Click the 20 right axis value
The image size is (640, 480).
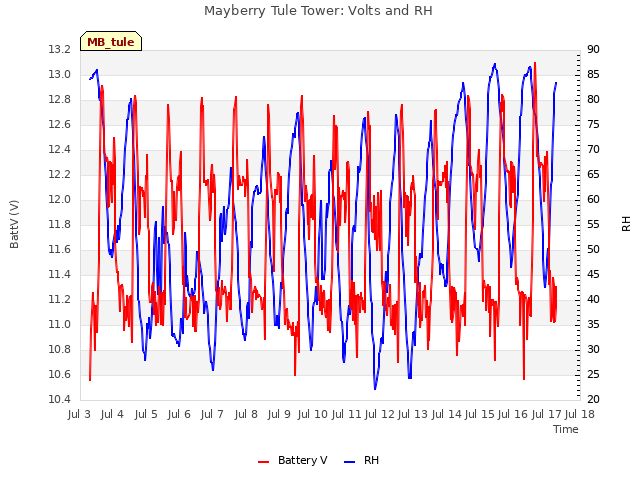[593, 399]
